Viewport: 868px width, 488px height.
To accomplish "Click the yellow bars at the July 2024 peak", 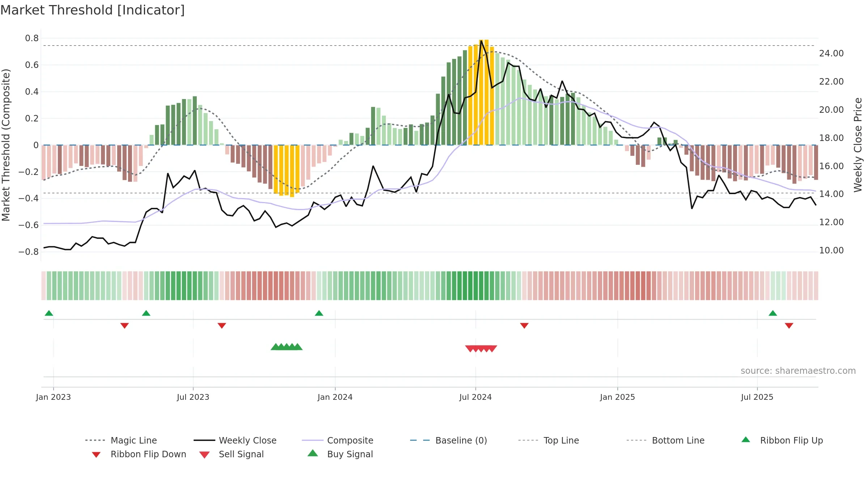I will tap(481, 93).
